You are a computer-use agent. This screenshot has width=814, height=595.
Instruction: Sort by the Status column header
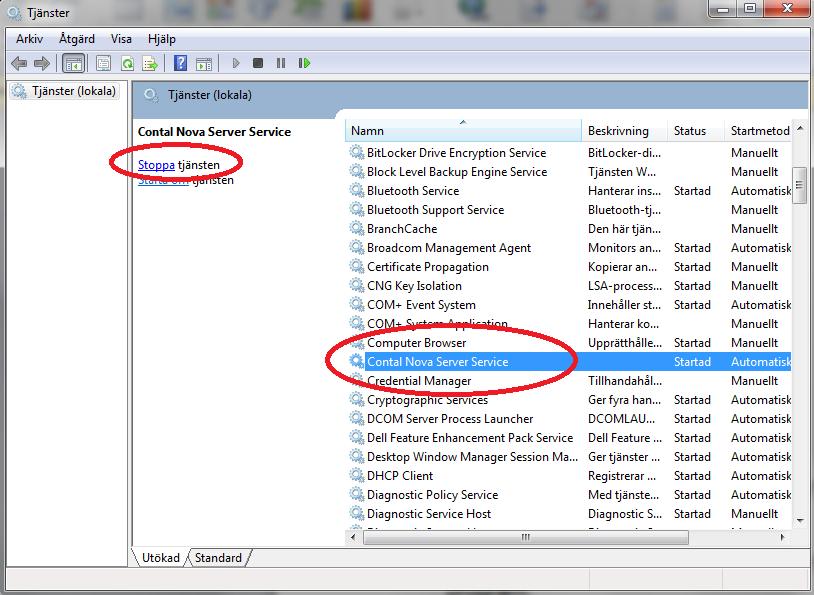[696, 130]
